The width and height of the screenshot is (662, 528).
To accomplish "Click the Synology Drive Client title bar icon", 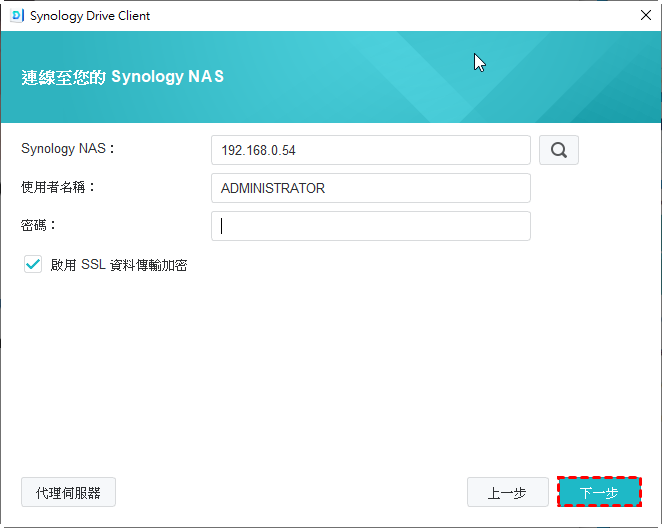I will (16, 16).
